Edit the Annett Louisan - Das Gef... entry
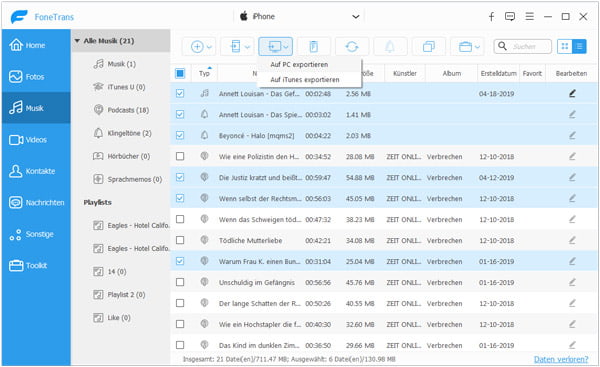600x367 pixels. click(x=572, y=93)
